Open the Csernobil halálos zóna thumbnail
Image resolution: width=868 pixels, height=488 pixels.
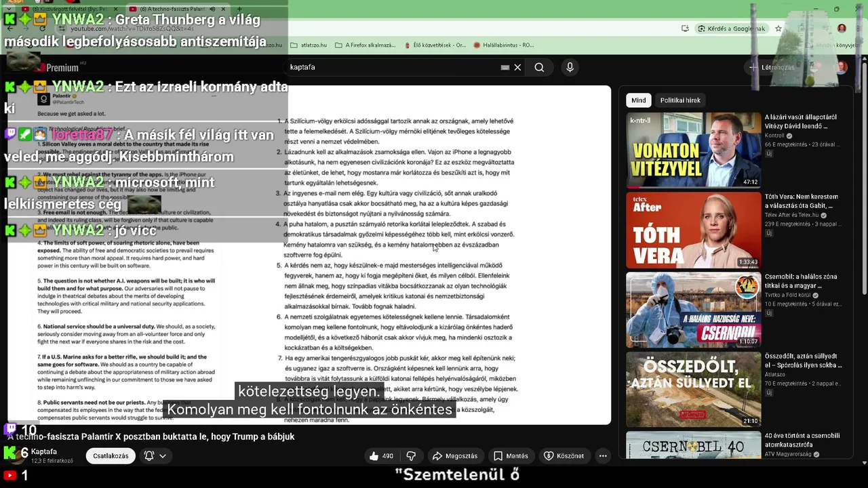(x=693, y=309)
